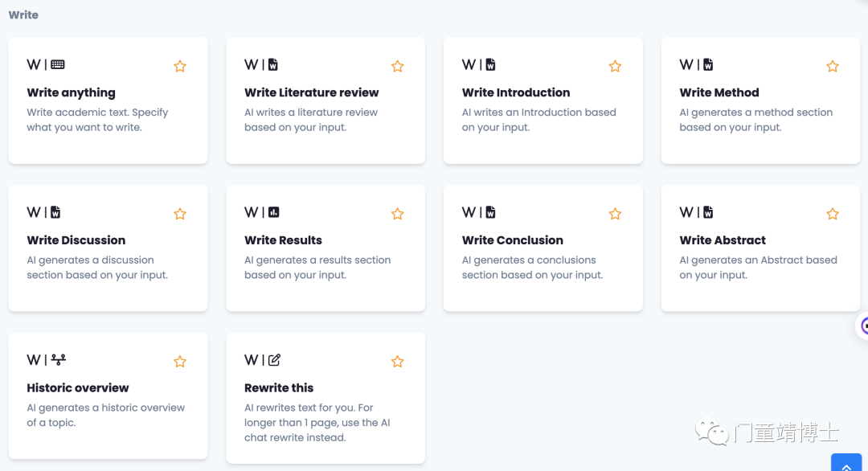Click the keyboard icon on Write anything
This screenshot has width=868, height=471.
58,65
